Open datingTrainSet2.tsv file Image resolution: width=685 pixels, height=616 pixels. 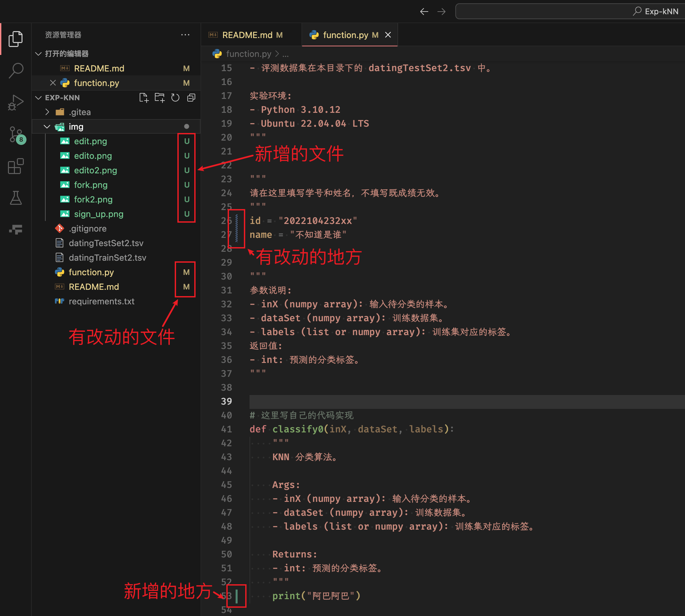[x=116, y=258]
